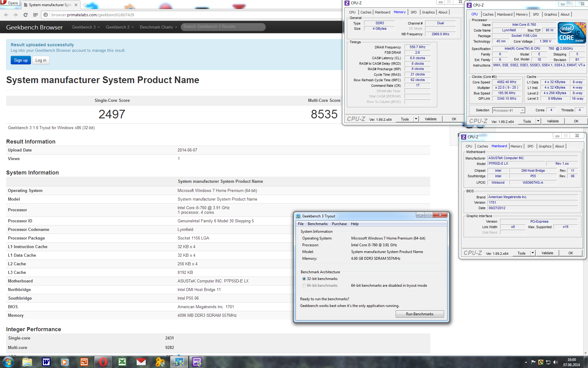The height and width of the screenshot is (368, 588).
Task: Switch to Opera in the taskbar
Action: 103,362
